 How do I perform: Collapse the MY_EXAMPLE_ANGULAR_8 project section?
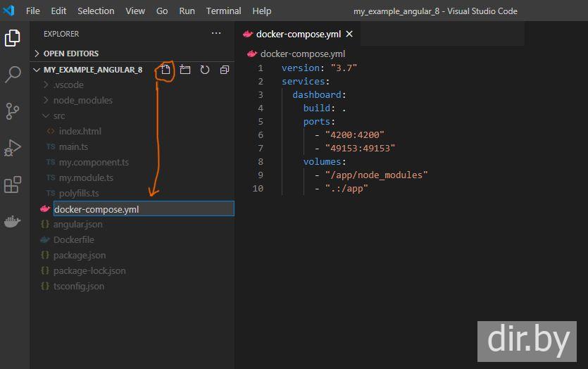(x=92, y=70)
